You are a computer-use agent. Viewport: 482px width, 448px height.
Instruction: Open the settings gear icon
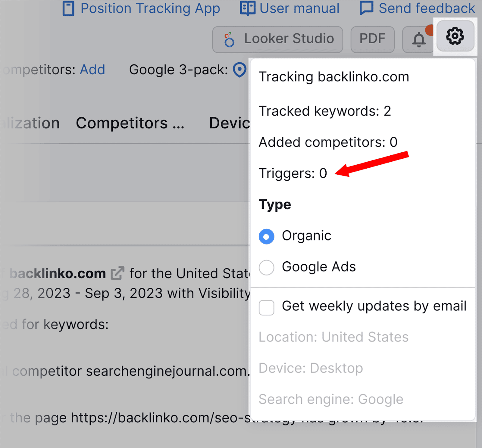coord(455,36)
